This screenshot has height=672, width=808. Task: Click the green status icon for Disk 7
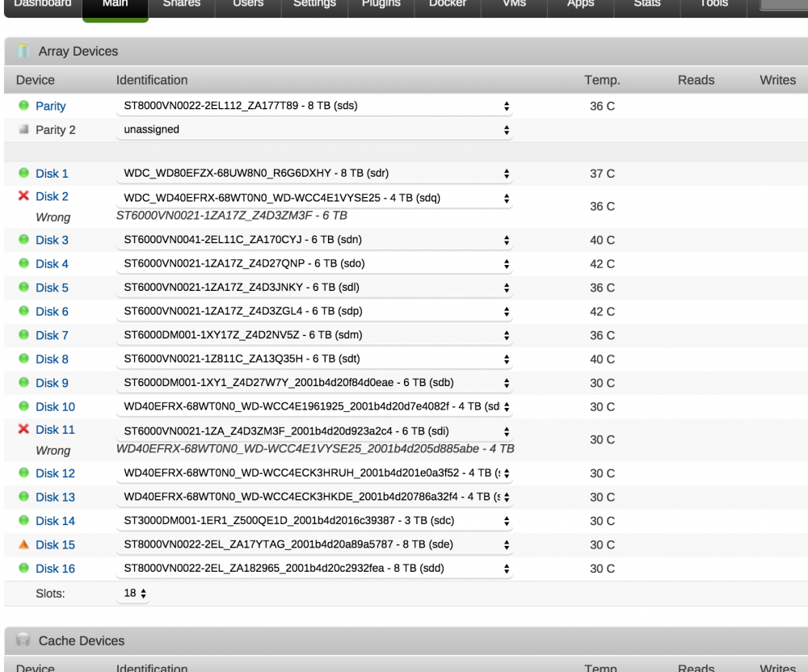23,334
